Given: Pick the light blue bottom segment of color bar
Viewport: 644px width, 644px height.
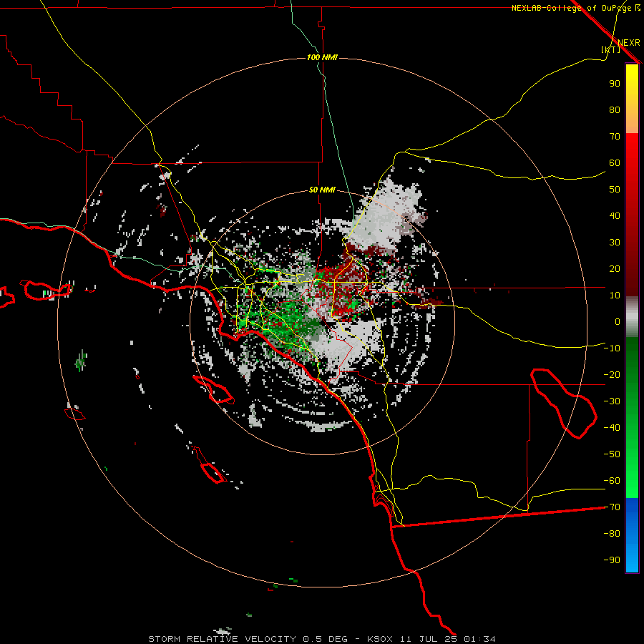Looking at the screenshot, I should coord(632,557).
